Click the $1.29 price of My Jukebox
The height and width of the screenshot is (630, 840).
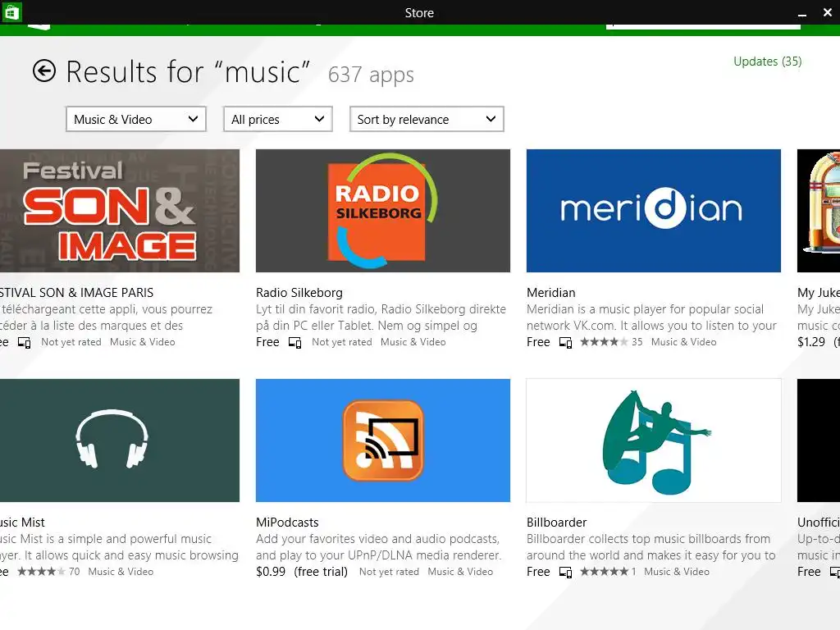coord(811,342)
